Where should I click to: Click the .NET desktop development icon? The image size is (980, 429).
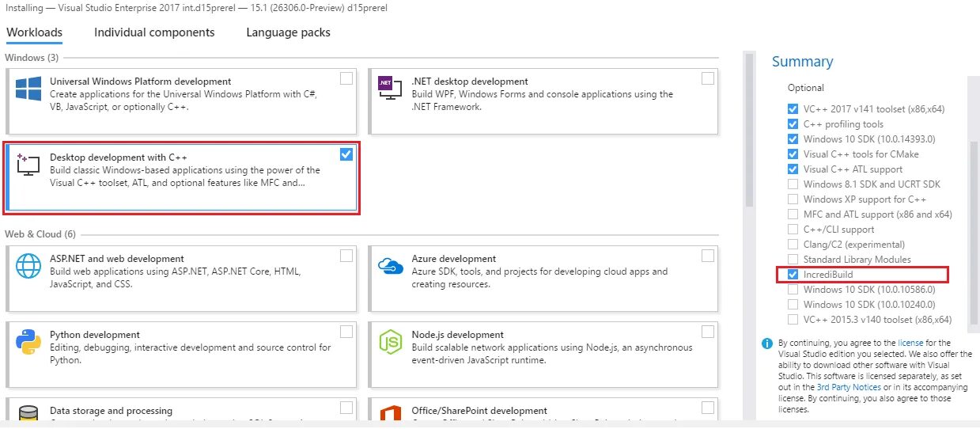point(388,87)
